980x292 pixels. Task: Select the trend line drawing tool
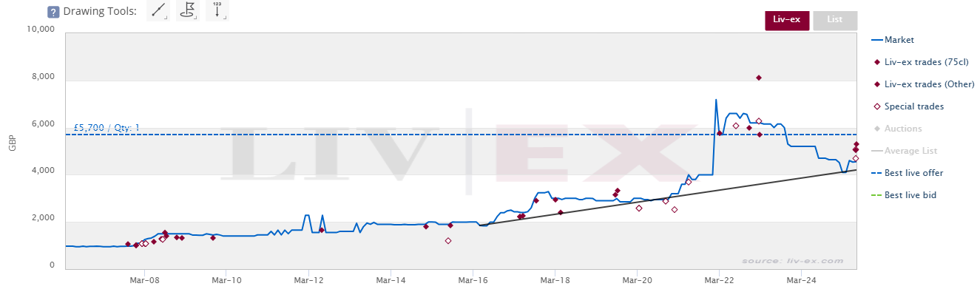(x=158, y=11)
